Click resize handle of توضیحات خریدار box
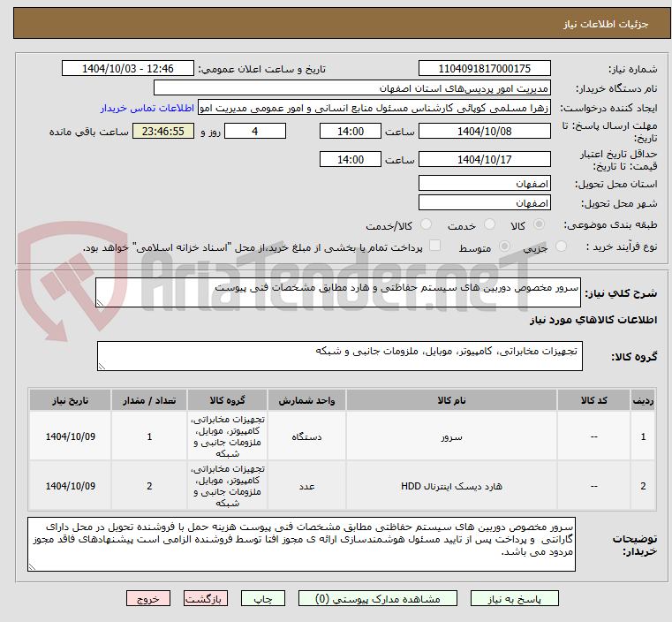This screenshot has height=622, width=672. (32, 566)
